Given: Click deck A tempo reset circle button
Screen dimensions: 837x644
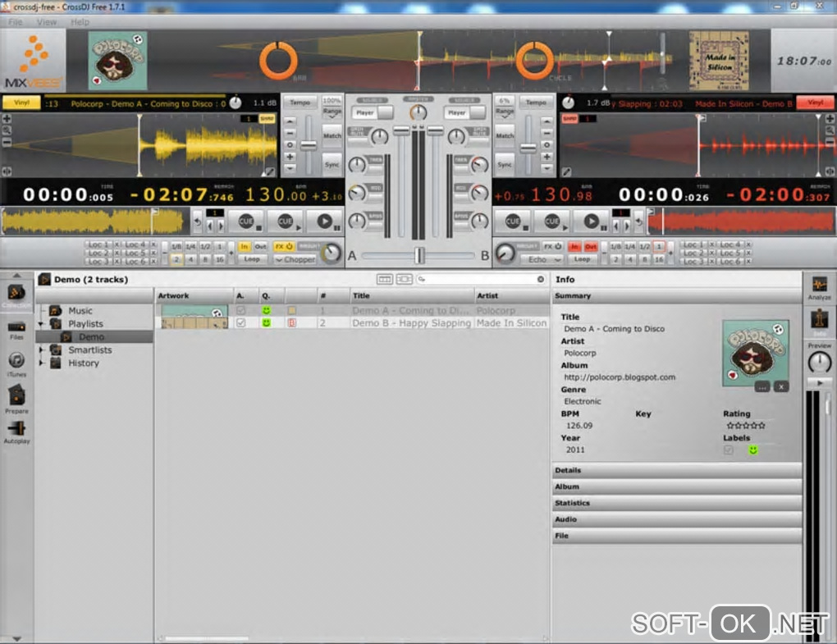Looking at the screenshot, I should tap(290, 144).
